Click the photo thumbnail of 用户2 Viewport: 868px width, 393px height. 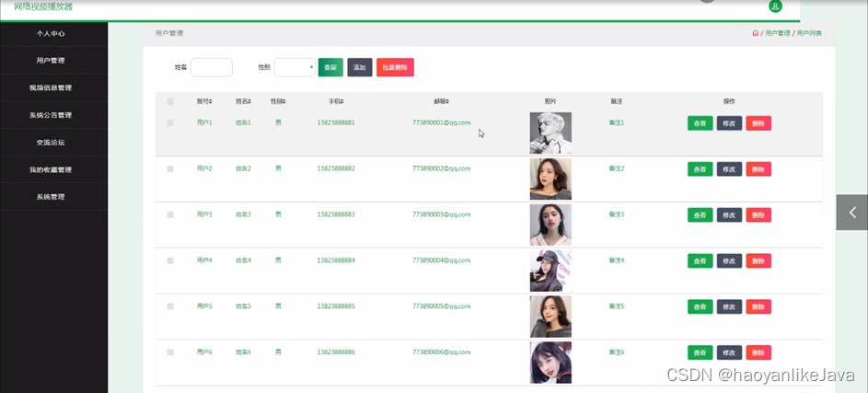[x=550, y=179]
